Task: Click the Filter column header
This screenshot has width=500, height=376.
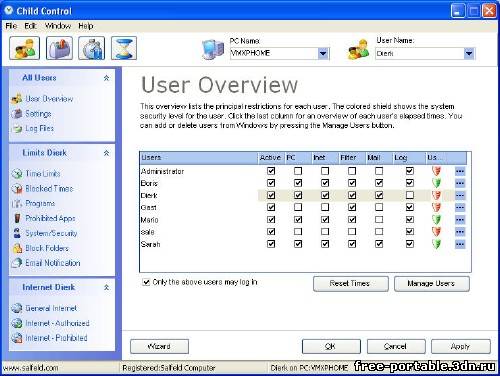Action: 352,158
